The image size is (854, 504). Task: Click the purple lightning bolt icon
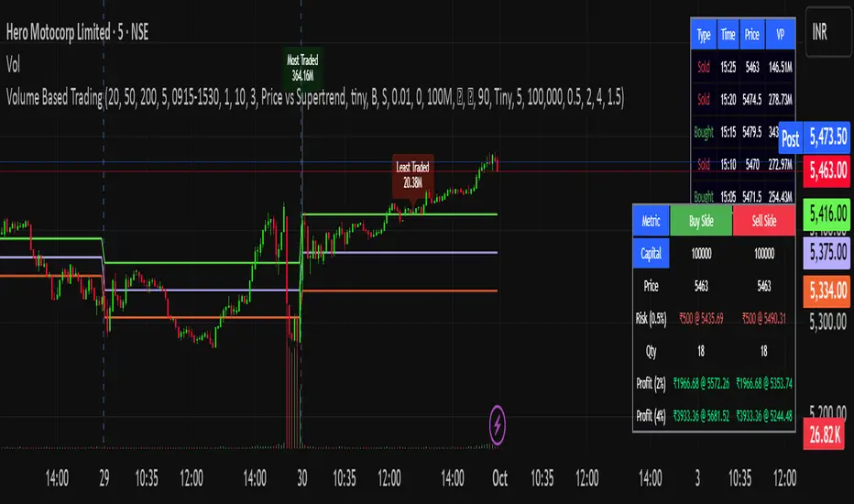[498, 424]
